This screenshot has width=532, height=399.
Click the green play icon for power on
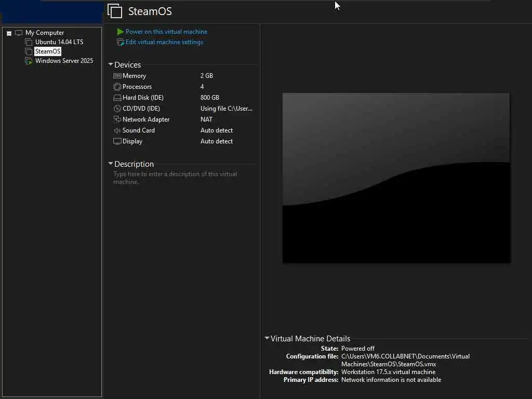[120, 32]
